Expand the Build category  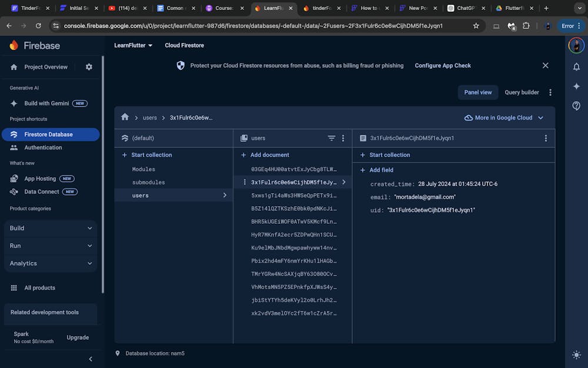(51, 228)
